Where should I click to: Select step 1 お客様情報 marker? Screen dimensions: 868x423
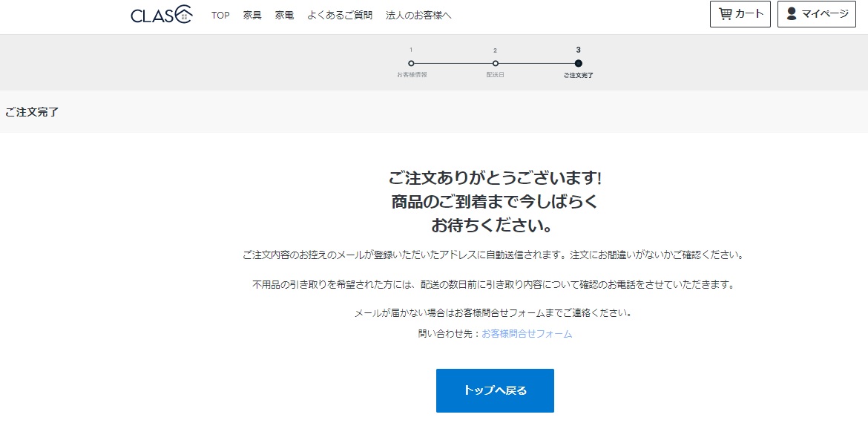pos(411,63)
